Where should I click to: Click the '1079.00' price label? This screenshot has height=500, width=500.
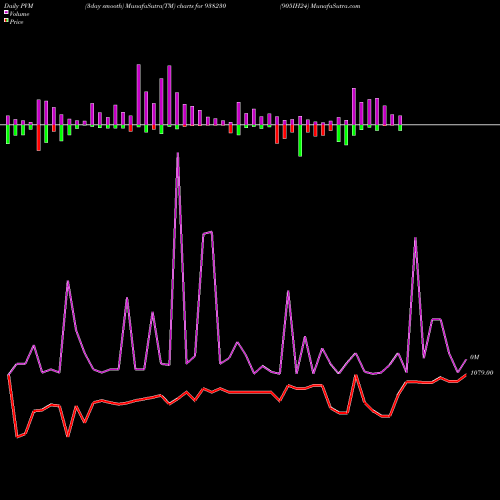point(482,373)
